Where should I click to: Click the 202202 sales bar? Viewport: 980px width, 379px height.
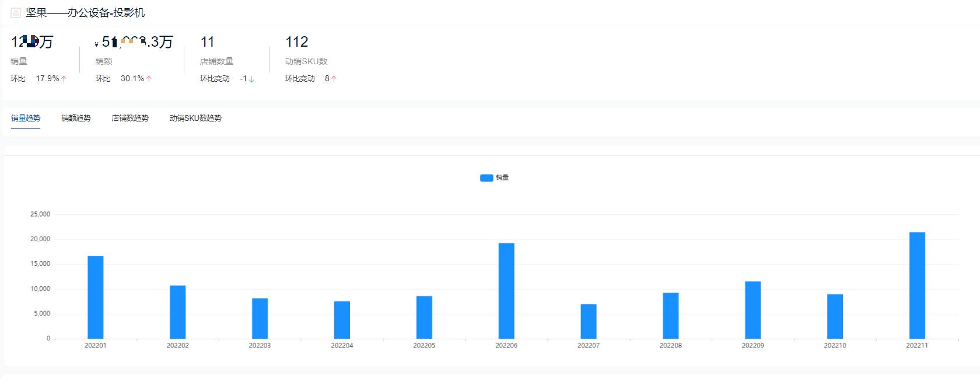point(178,312)
